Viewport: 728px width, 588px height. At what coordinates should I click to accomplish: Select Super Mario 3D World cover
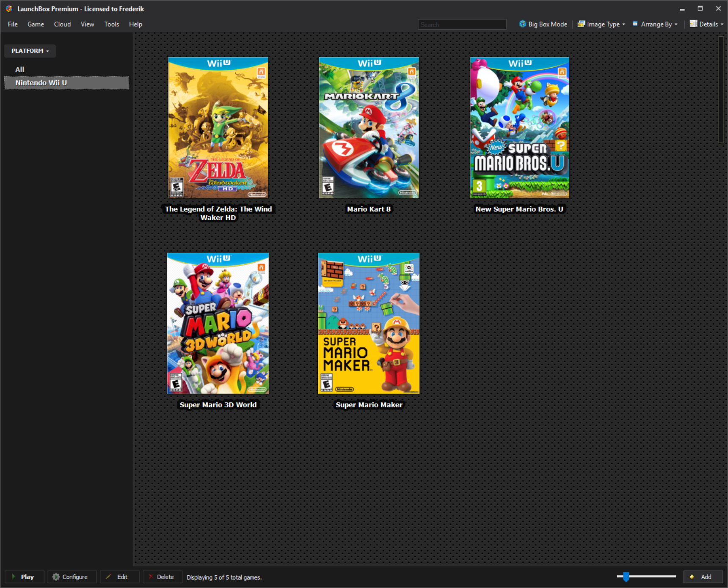(218, 323)
